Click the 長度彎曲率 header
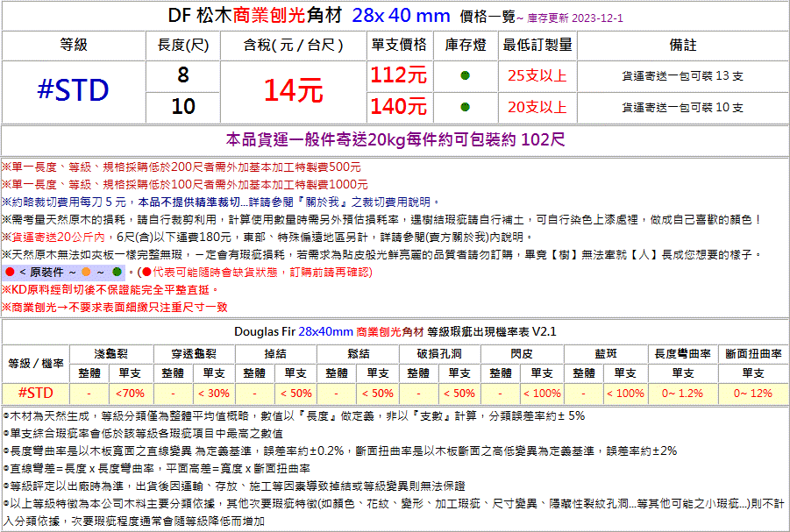This screenshot has height=532, width=790. pyautogui.click(x=683, y=354)
